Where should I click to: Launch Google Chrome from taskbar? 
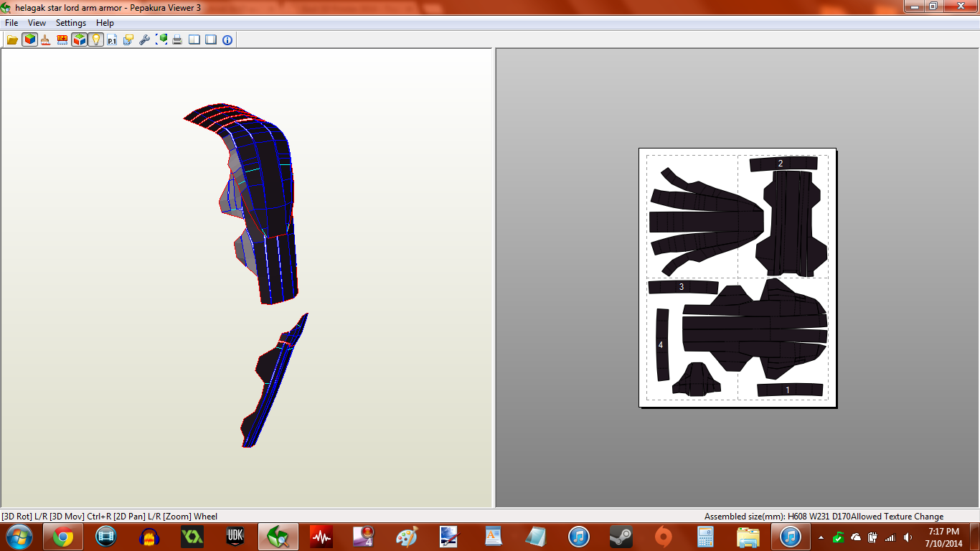tap(63, 537)
